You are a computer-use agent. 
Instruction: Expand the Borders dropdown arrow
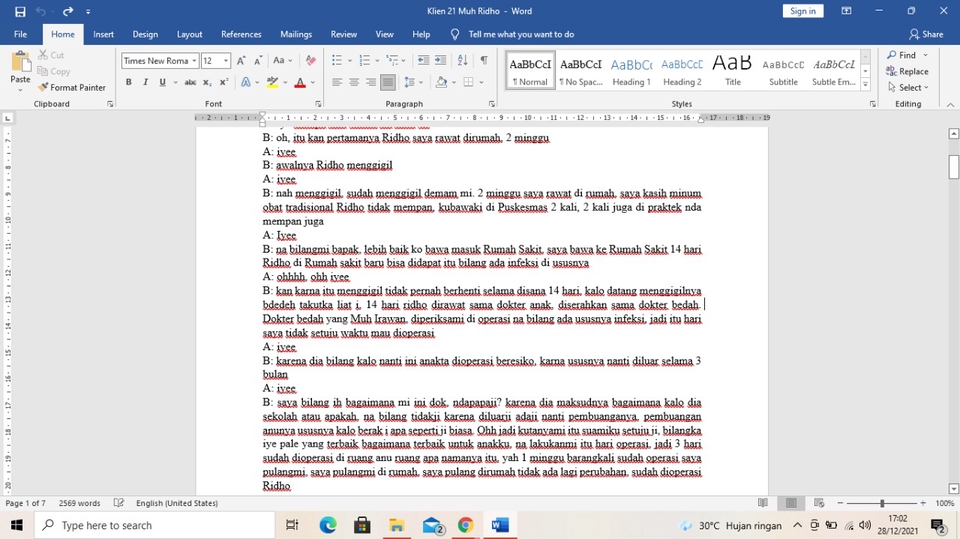tap(481, 82)
